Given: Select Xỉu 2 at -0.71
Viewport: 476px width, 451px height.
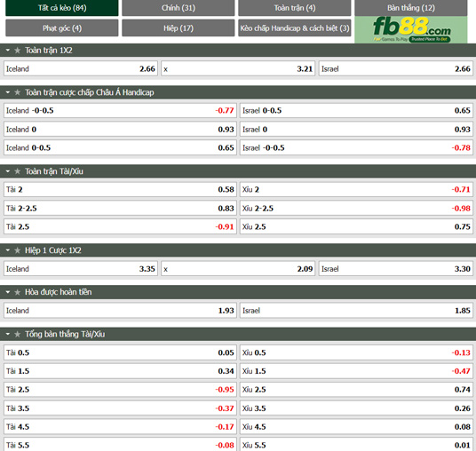Looking at the screenshot, I should [356, 189].
